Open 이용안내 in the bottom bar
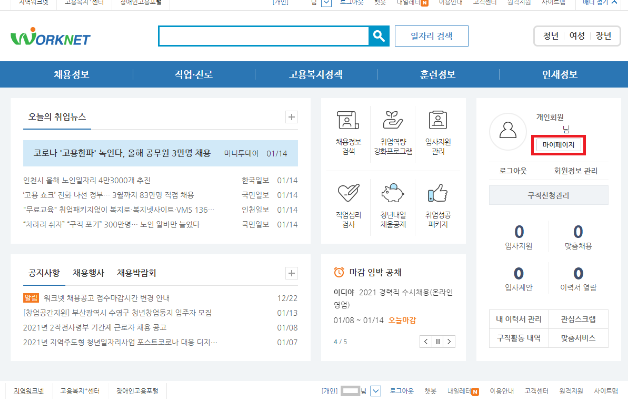628x399 pixels. point(501,391)
